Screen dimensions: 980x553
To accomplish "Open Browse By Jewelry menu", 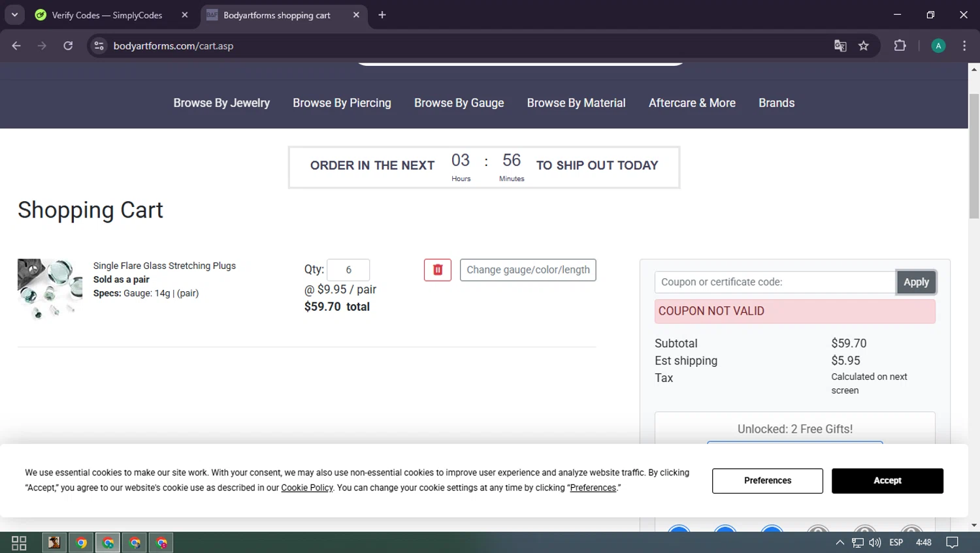I will (x=221, y=103).
